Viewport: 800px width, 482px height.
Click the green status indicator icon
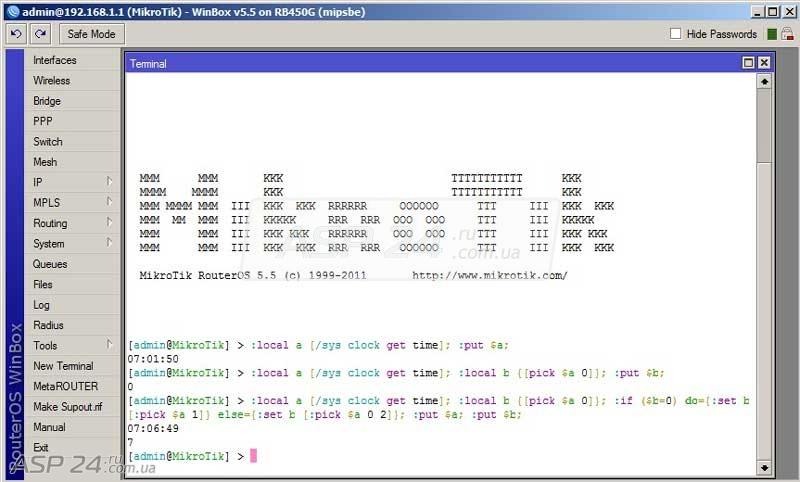click(772, 34)
